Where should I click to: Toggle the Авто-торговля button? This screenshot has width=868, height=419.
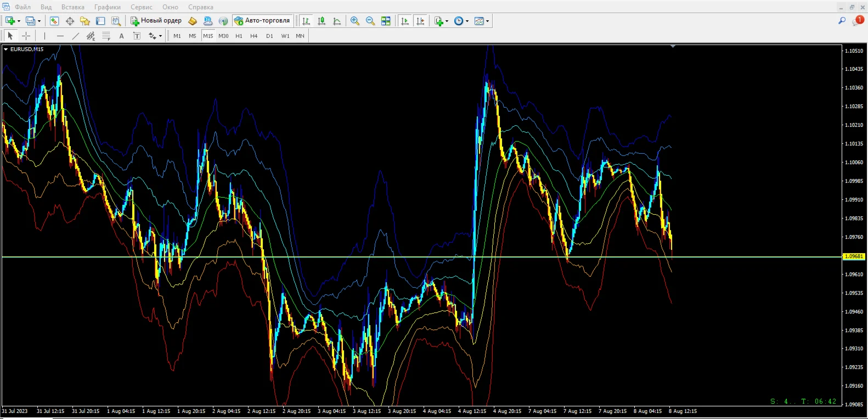[x=262, y=21]
